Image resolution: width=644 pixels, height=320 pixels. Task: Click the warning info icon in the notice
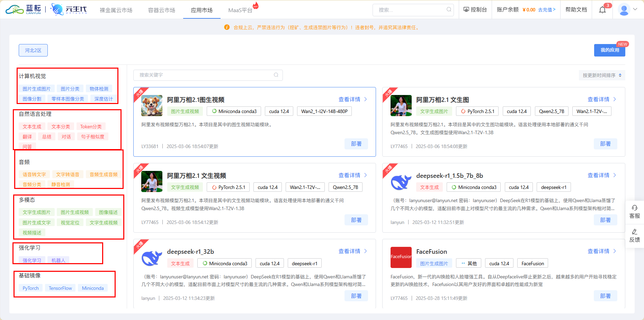tap(227, 27)
